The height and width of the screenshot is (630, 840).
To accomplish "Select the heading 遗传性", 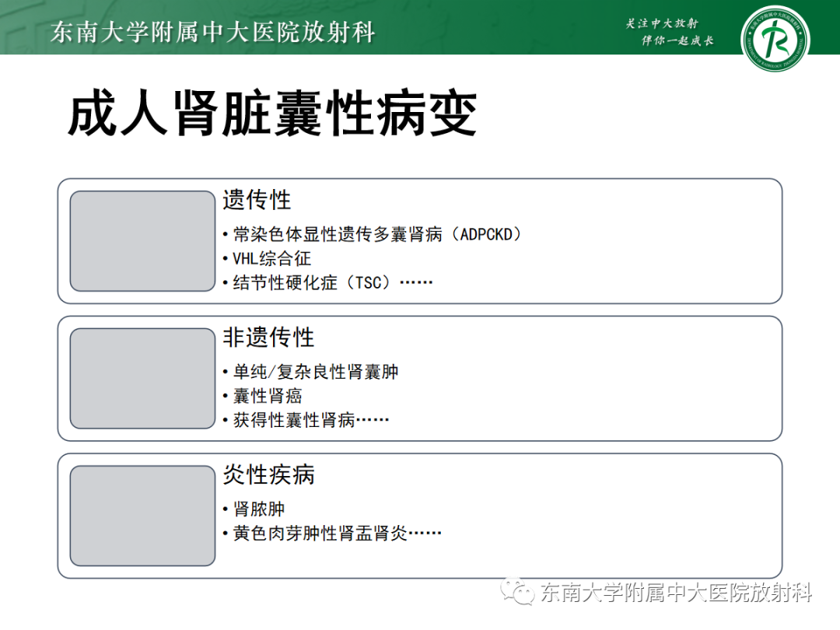I will pos(257,200).
